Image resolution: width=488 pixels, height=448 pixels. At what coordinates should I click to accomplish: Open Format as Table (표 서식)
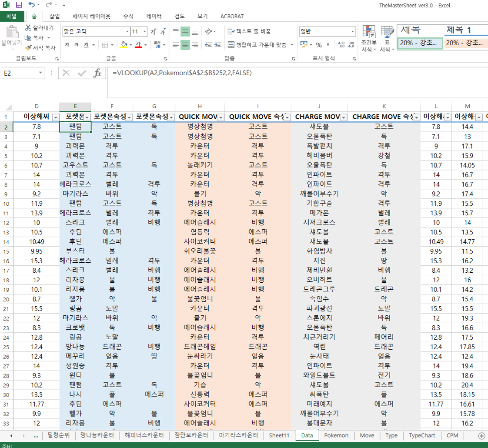tap(387, 39)
